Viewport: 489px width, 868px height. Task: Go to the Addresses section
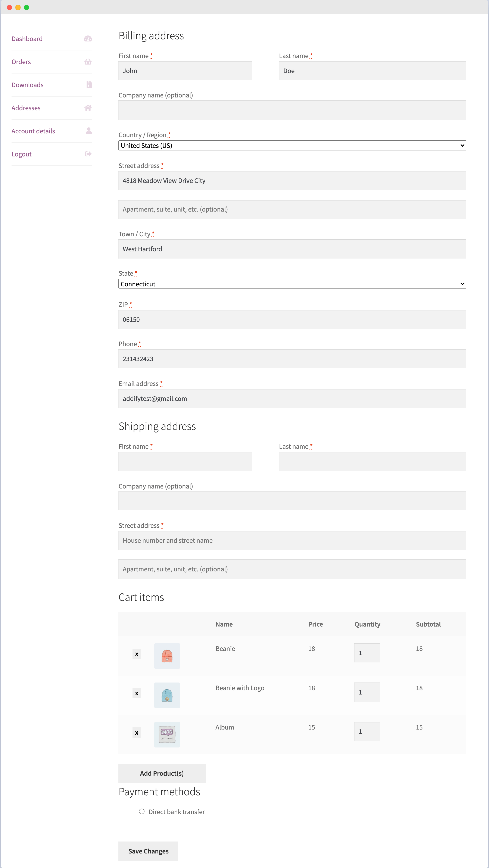coord(26,108)
